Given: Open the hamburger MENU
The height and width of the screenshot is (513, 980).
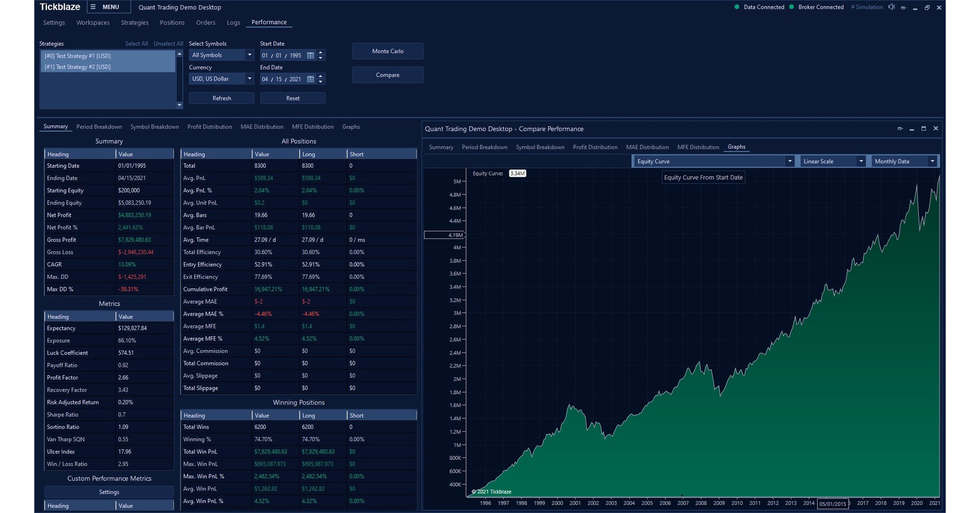Looking at the screenshot, I should pyautogui.click(x=109, y=7).
